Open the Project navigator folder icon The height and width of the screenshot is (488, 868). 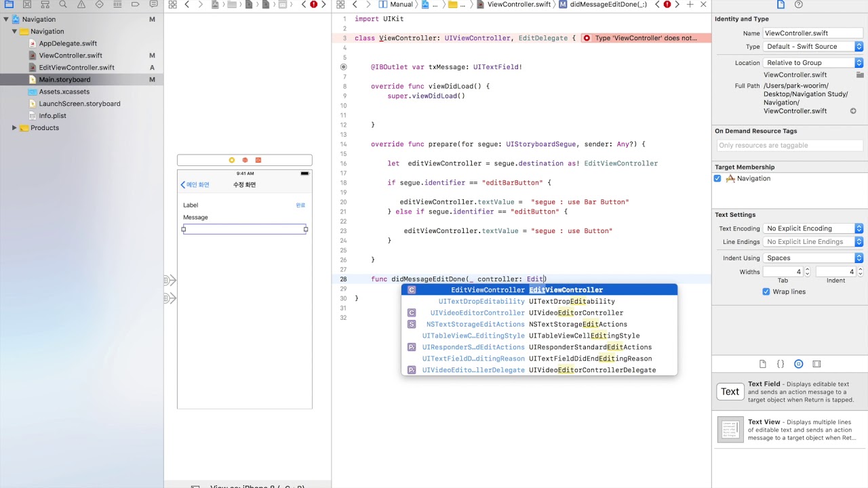[x=9, y=4]
